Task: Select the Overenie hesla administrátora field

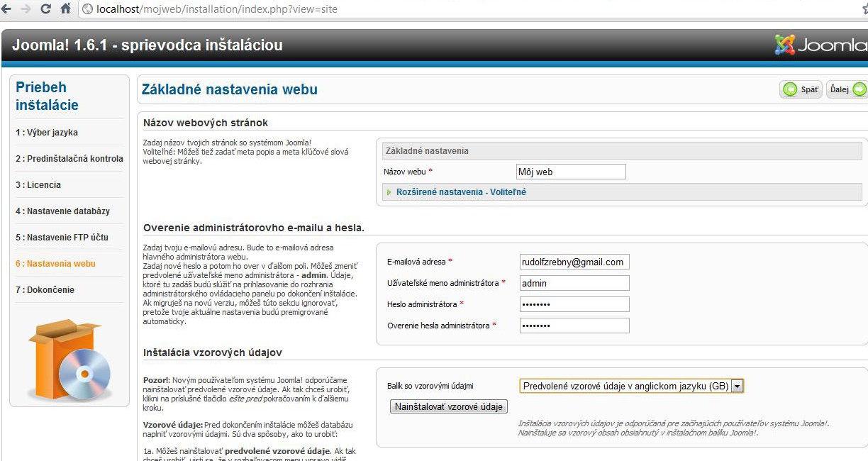Action: tap(574, 326)
